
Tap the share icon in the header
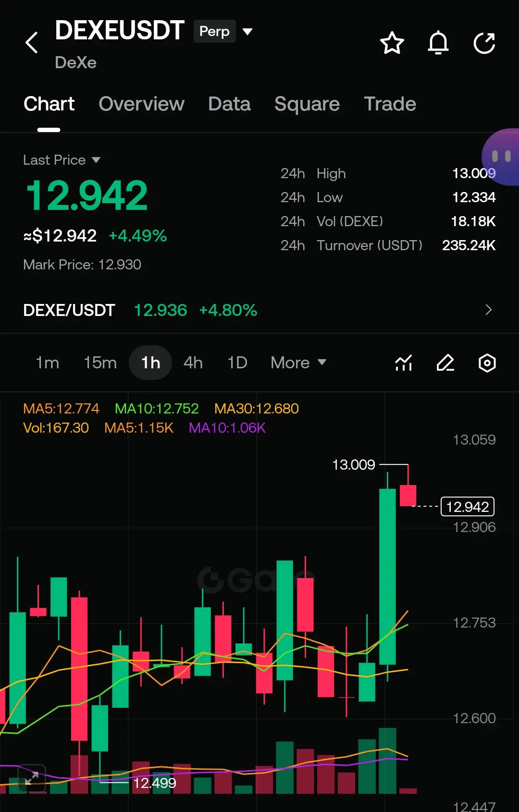tap(484, 43)
